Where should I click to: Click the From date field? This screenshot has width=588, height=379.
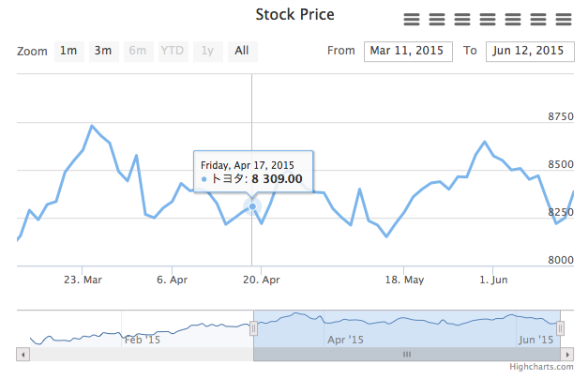pos(408,51)
